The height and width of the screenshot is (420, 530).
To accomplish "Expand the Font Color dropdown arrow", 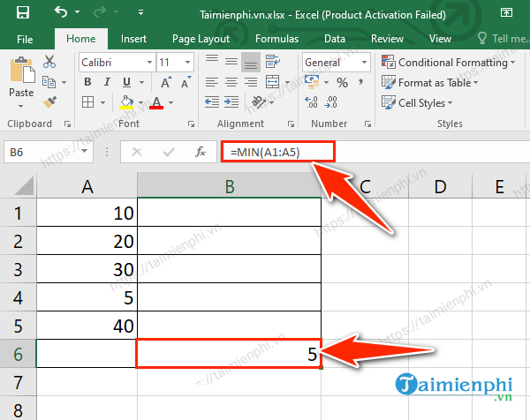I will tap(171, 102).
